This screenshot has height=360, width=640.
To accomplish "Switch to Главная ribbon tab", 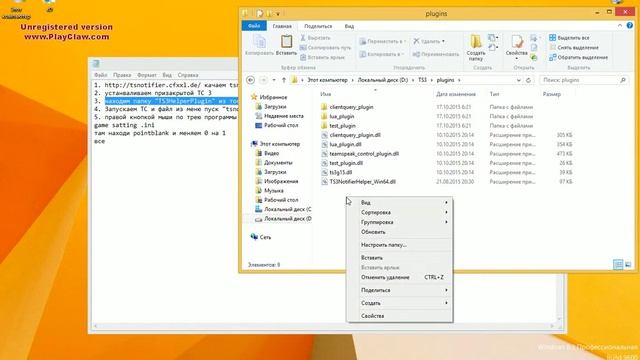I will [x=282, y=26].
